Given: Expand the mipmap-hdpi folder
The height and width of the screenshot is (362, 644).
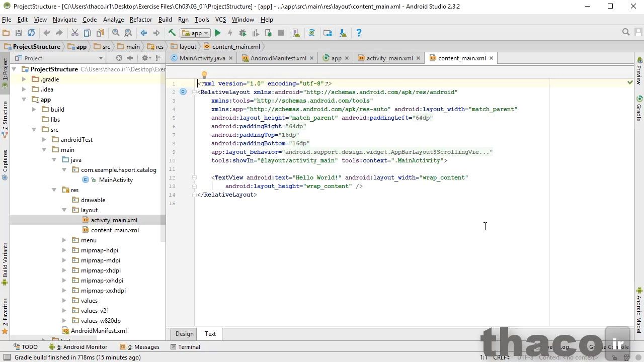Looking at the screenshot, I should [x=64, y=250].
